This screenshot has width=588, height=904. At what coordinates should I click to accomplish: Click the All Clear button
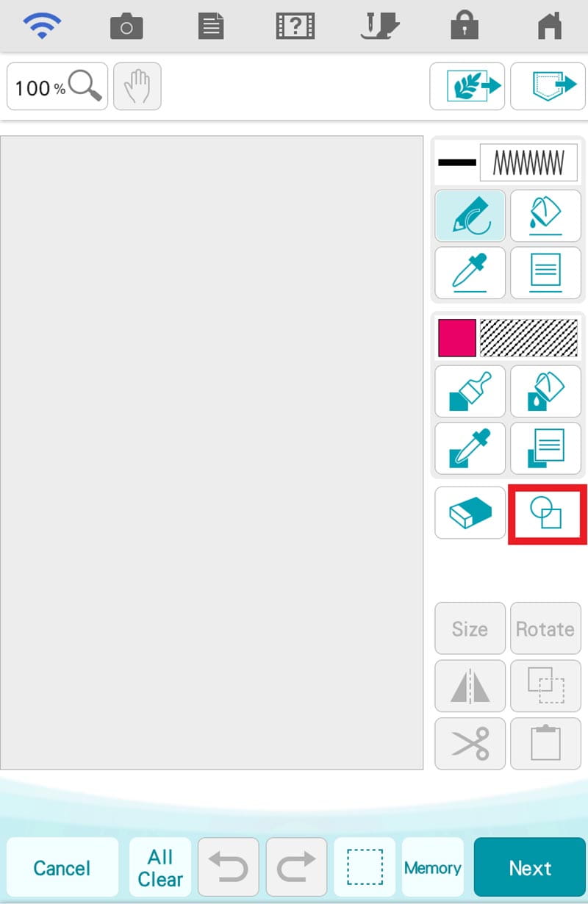(x=160, y=867)
